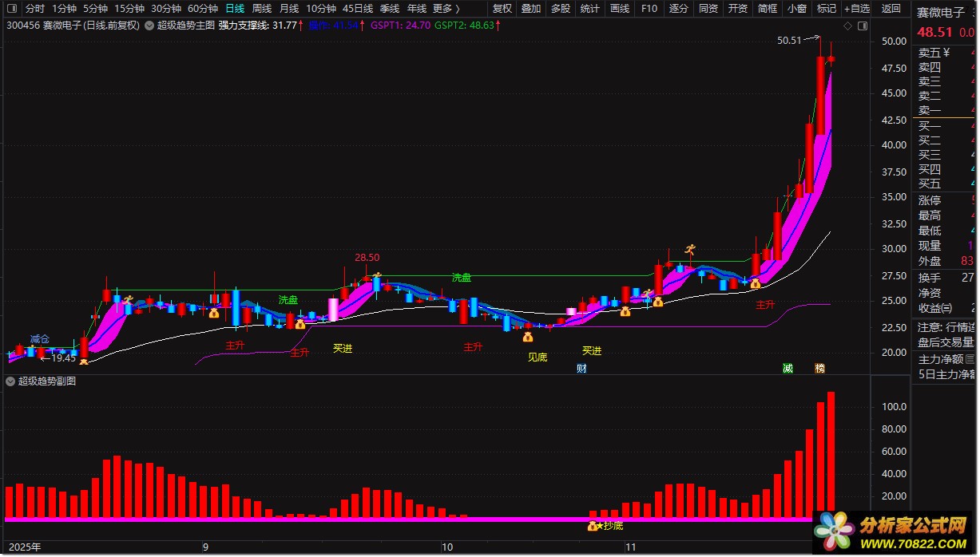The height and width of the screenshot is (557, 980).
Task: Click the money bag icon under 见底 candle
Action: 527,338
